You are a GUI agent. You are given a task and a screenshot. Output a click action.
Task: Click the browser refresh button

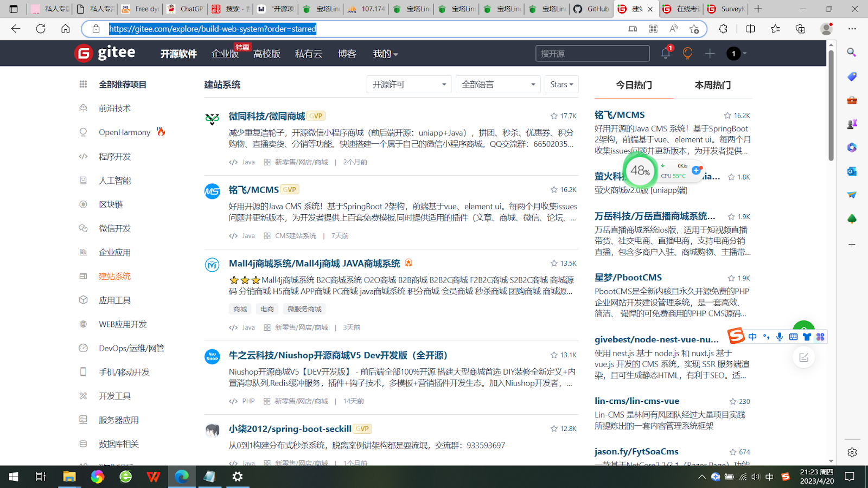pos(41,29)
